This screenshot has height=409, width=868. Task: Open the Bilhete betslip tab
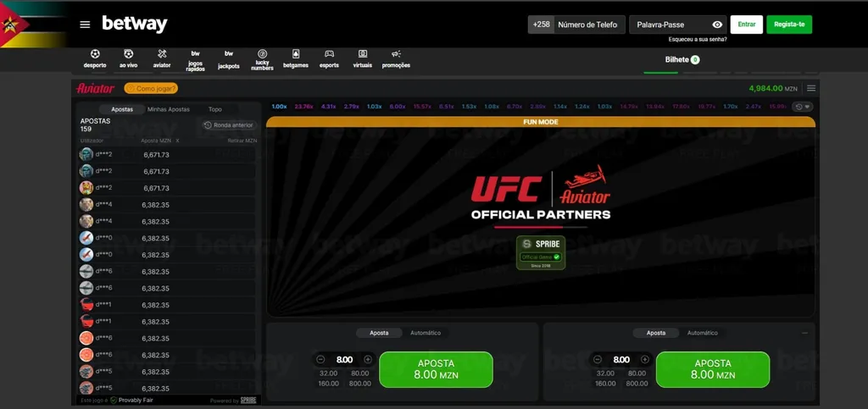click(682, 59)
